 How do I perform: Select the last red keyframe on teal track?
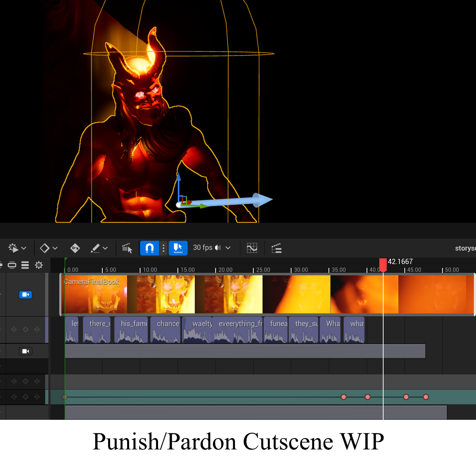[426, 397]
